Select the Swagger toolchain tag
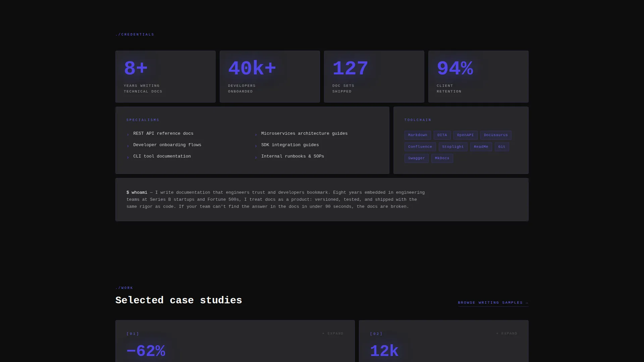 [416, 158]
